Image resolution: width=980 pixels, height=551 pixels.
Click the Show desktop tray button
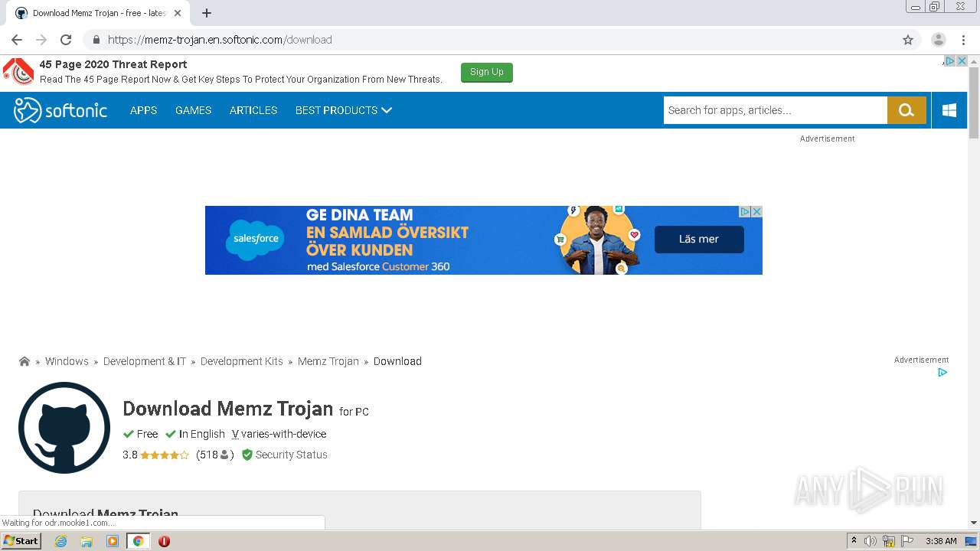[x=972, y=541]
